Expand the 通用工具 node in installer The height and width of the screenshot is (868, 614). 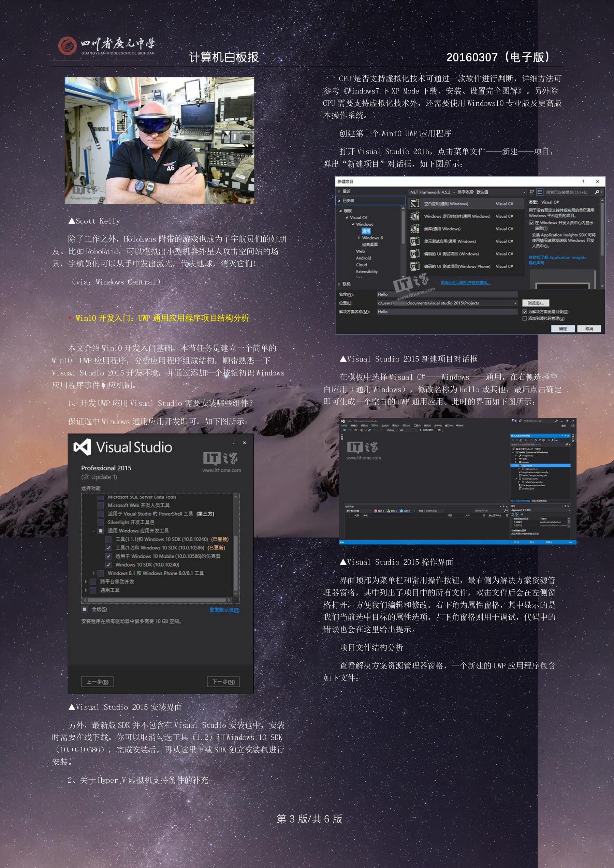(86, 590)
